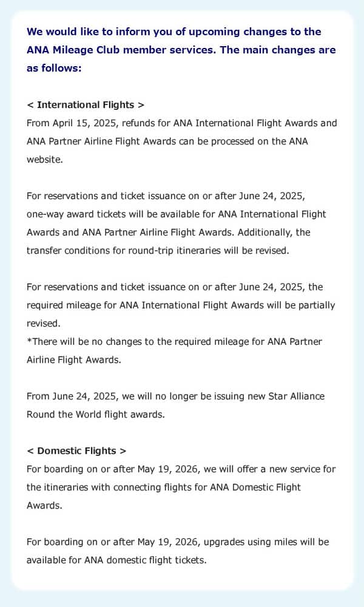Click the lone word "Awards." in the Domestic section
This screenshot has width=364, height=607.
tap(44, 505)
